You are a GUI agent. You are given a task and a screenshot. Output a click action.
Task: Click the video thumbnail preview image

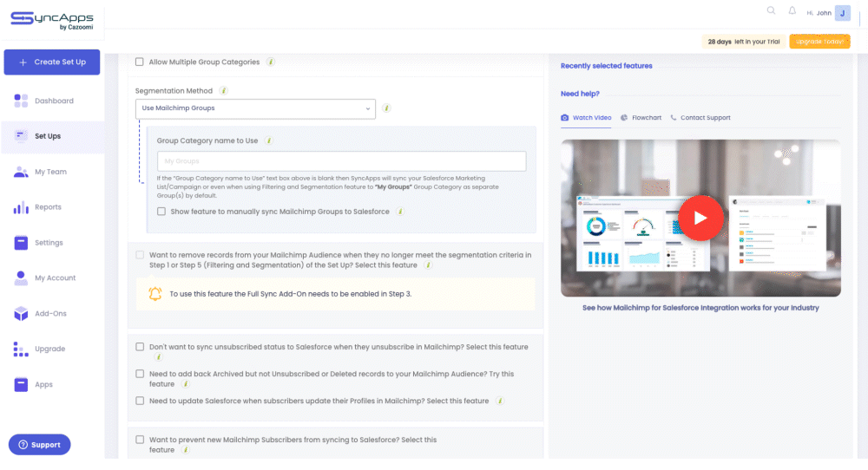(x=700, y=218)
